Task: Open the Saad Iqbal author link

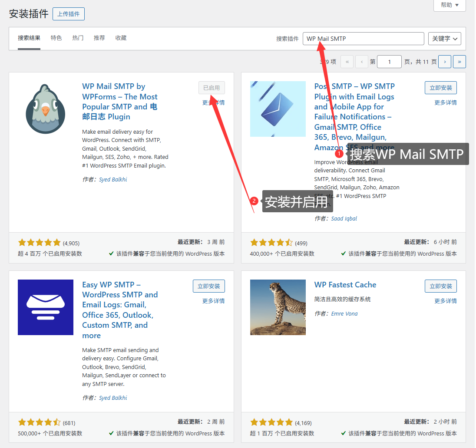Action: [344, 218]
